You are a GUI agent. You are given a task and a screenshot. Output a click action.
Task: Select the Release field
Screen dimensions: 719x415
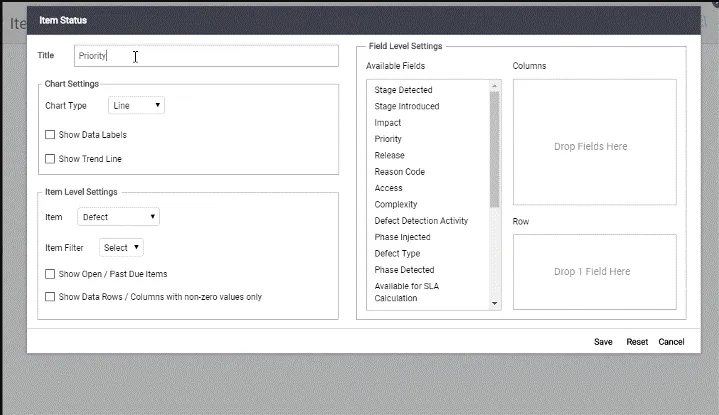coord(389,155)
